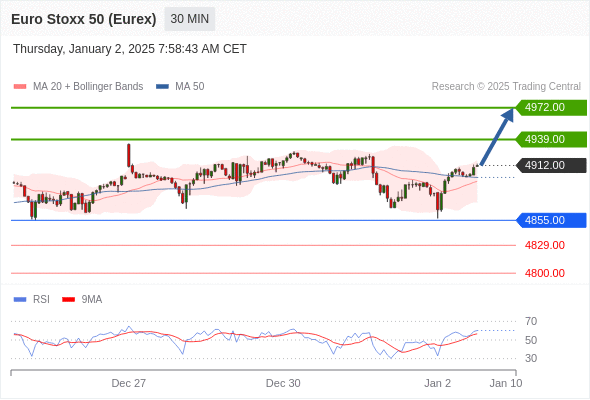Image resolution: width=590 pixels, height=400 pixels.
Task: Click the RSI 30 level label
Action: (531, 358)
